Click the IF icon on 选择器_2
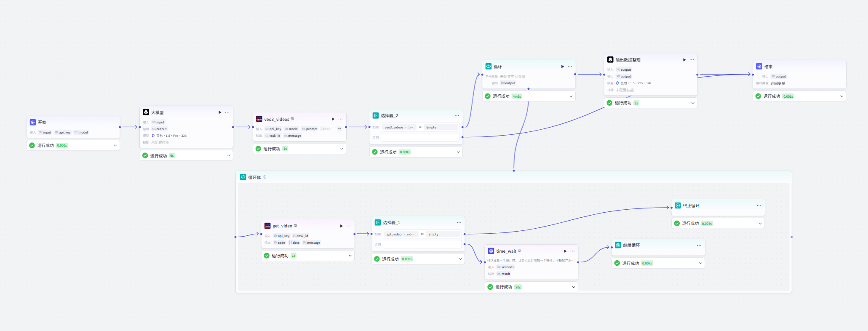 click(x=376, y=115)
